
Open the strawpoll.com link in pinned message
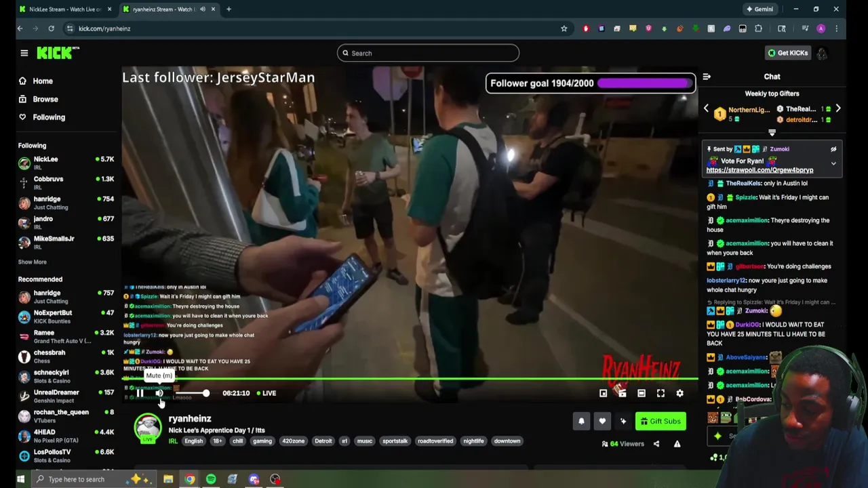(x=759, y=170)
